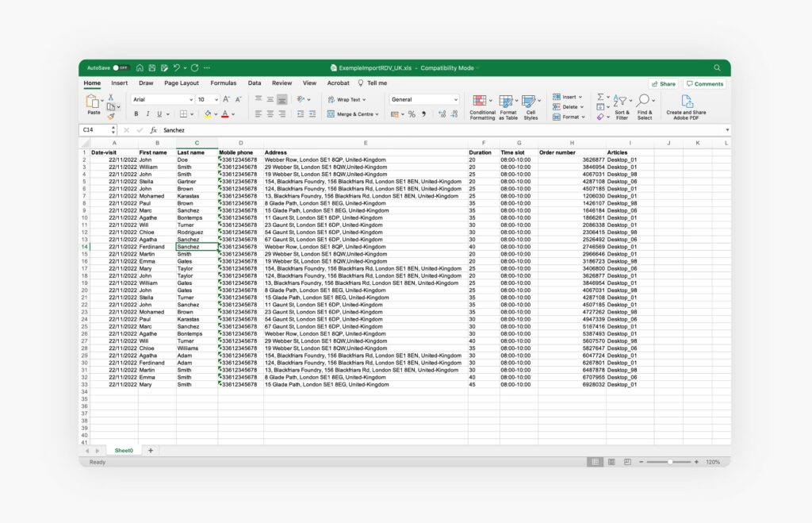The width and height of the screenshot is (812, 523).
Task: Expand the Fill Color dropdown arrow
Action: click(215, 113)
